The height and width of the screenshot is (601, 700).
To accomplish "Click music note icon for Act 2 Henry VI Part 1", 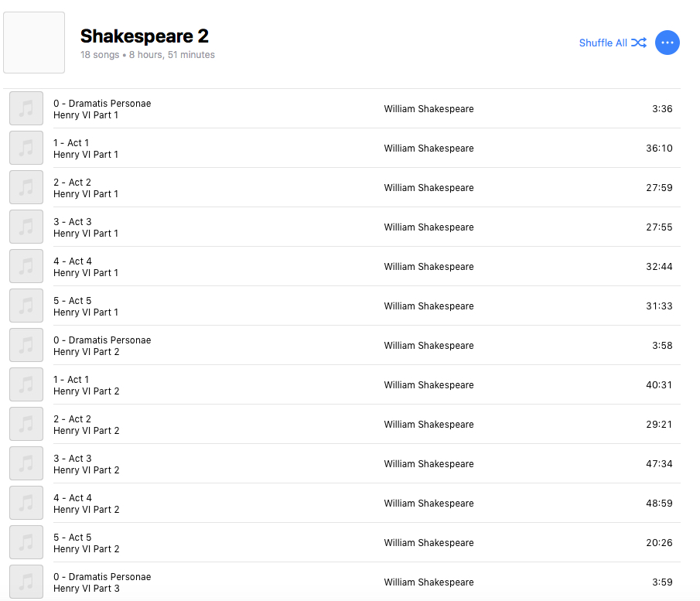I will click(x=26, y=187).
